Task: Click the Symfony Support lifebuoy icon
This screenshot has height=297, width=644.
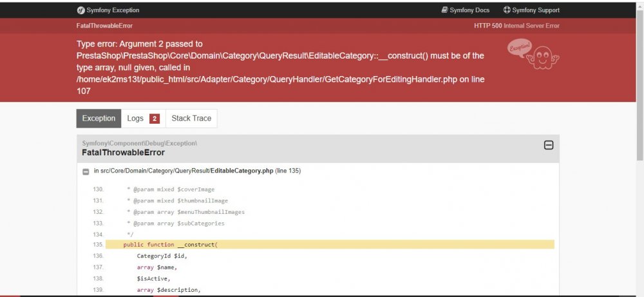Action: (507, 10)
